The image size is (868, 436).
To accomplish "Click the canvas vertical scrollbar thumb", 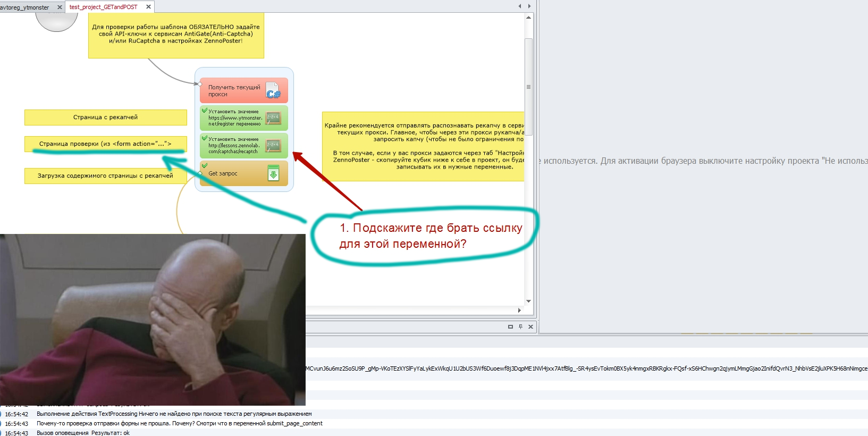I will (528, 87).
